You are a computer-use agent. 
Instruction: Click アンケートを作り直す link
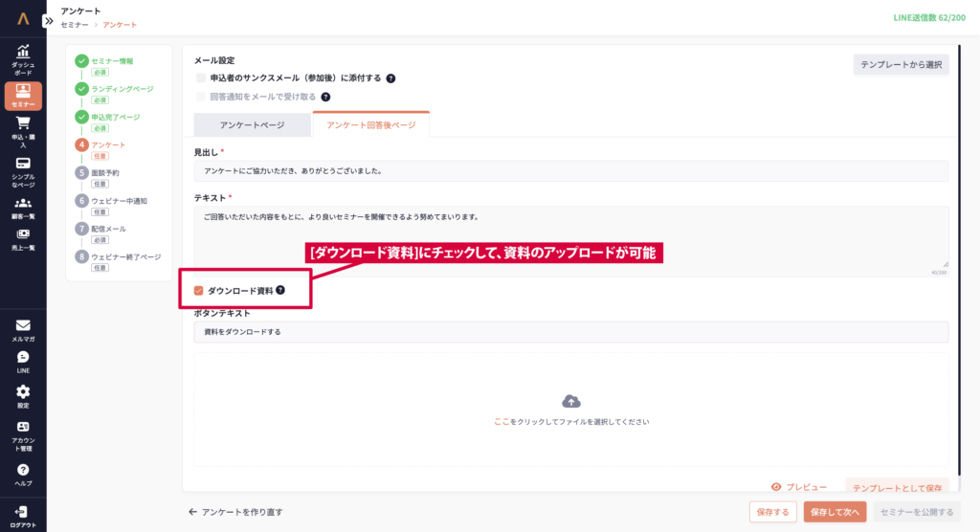(x=235, y=512)
